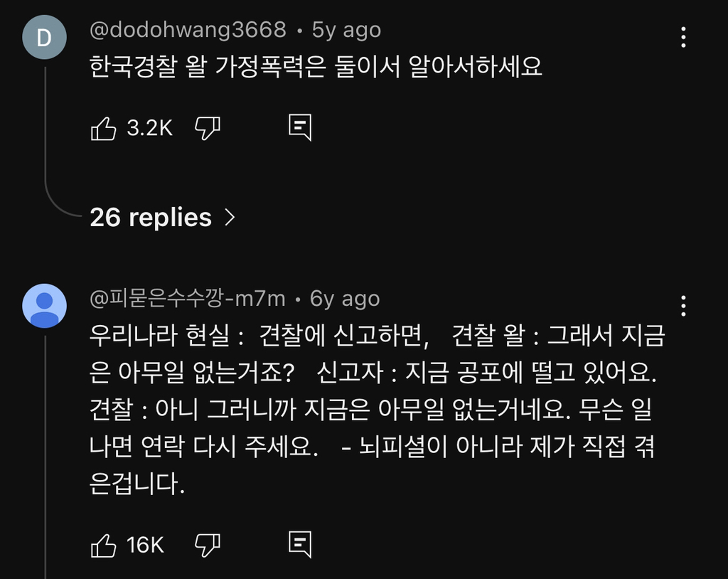Viewport: 728px width, 579px height.
Task: Dislike the comment with 16K likes
Action: coord(207,546)
